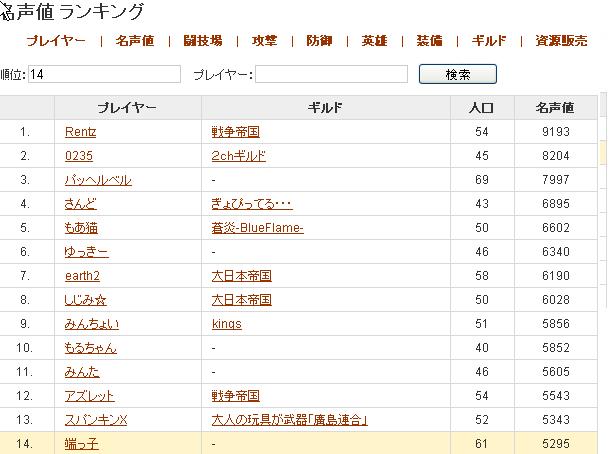
Task: Open the 蒼炎-BlueFlame- guild link
Action: point(258,228)
